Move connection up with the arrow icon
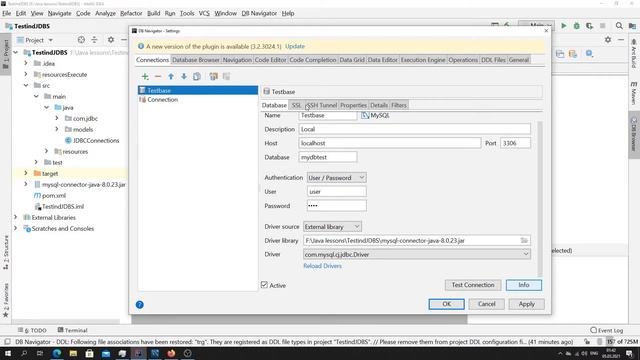Screen dimensions: 640x360 click(x=171, y=76)
